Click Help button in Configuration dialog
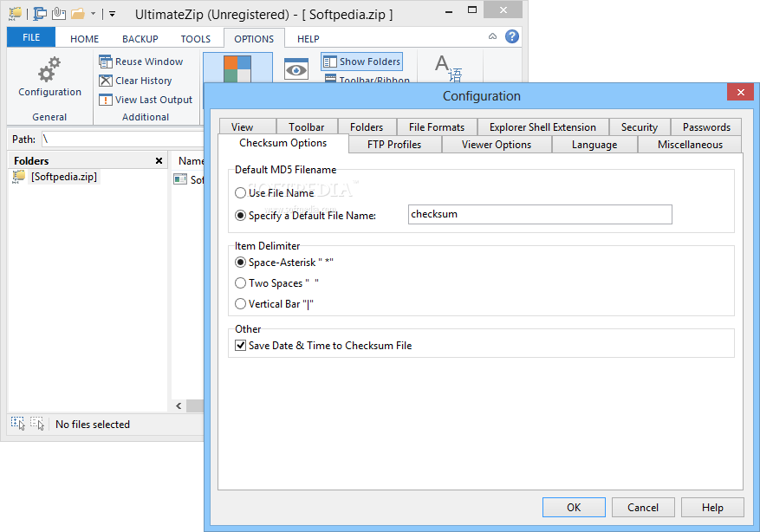Image resolution: width=760 pixels, height=532 pixels. [712, 507]
